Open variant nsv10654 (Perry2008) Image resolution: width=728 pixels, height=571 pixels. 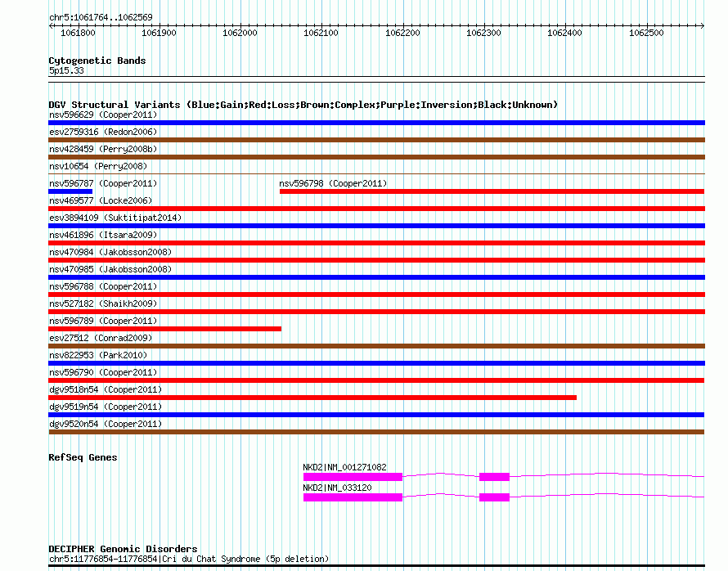(98, 166)
